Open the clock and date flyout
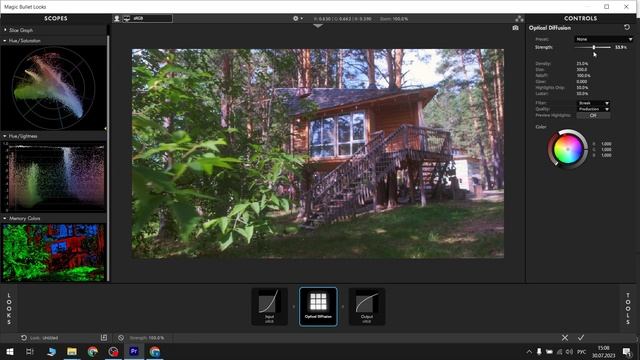Viewport: 640px width, 360px height. [x=604, y=351]
